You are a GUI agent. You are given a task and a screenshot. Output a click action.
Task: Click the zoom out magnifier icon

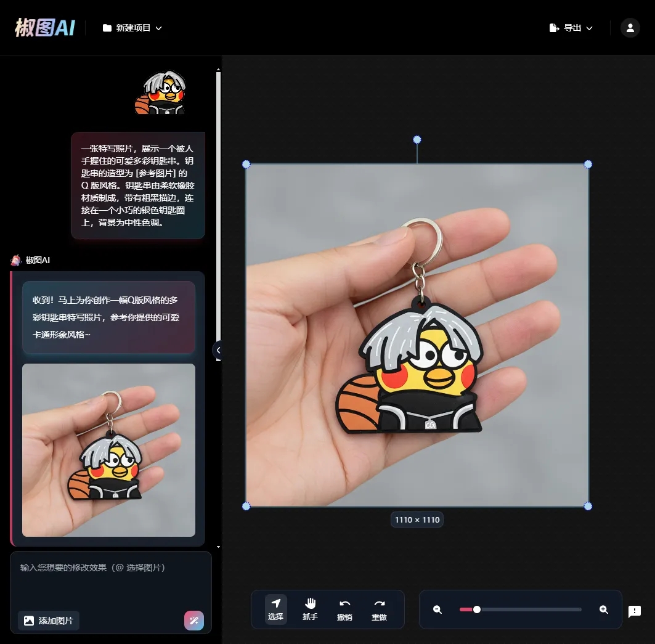click(x=437, y=609)
